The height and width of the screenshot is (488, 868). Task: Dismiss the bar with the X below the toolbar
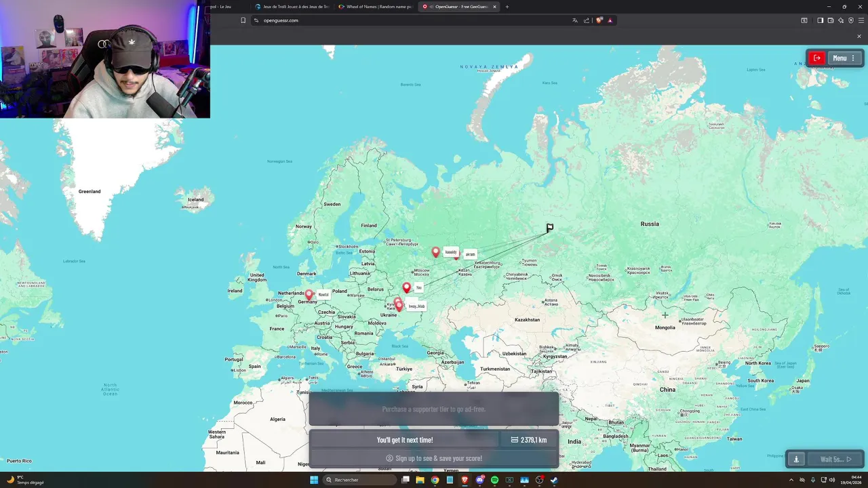pos(859,37)
